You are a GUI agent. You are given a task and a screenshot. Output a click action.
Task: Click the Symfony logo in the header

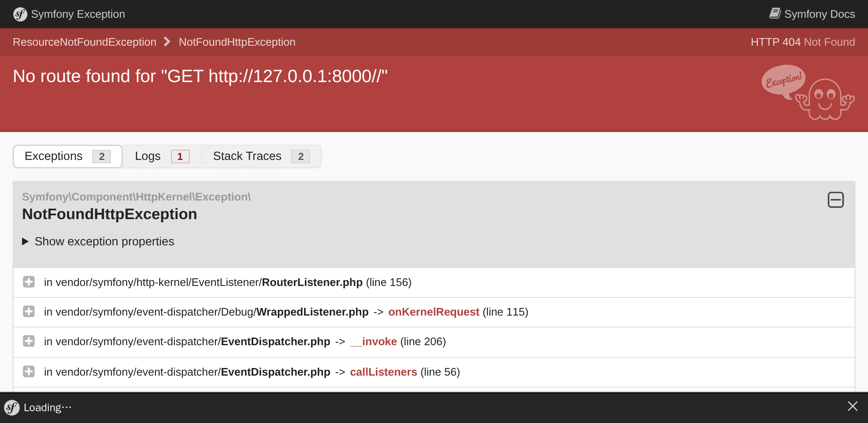20,14
